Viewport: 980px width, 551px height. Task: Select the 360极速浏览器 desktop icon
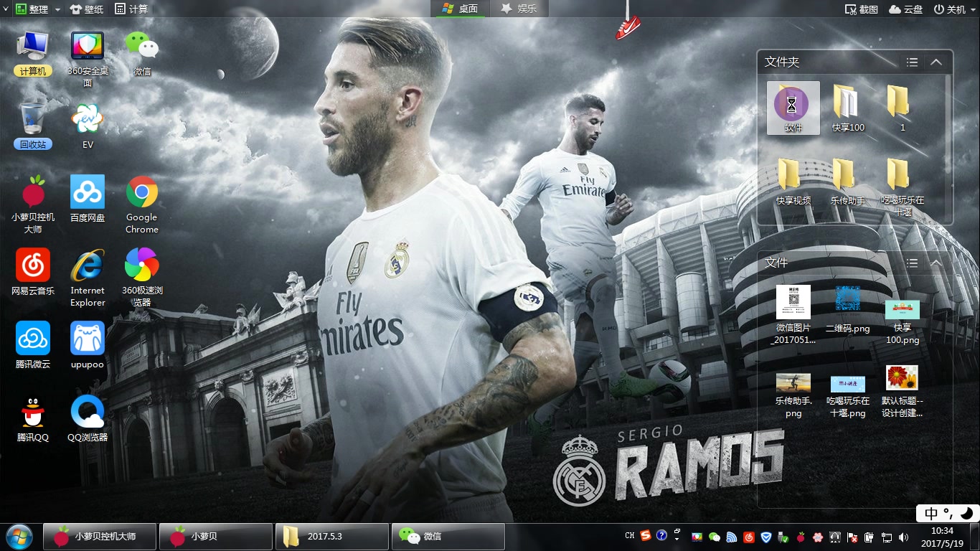coord(142,278)
